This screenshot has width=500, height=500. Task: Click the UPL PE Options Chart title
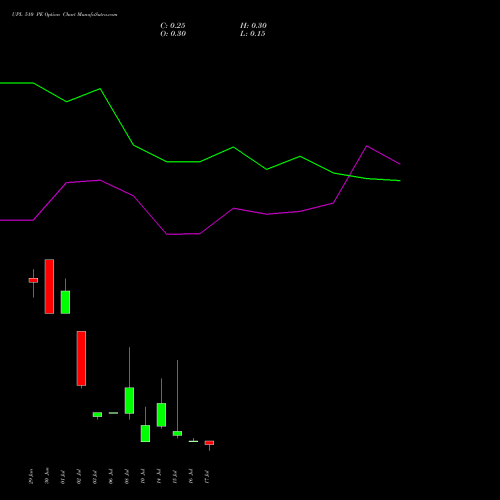click(x=65, y=15)
